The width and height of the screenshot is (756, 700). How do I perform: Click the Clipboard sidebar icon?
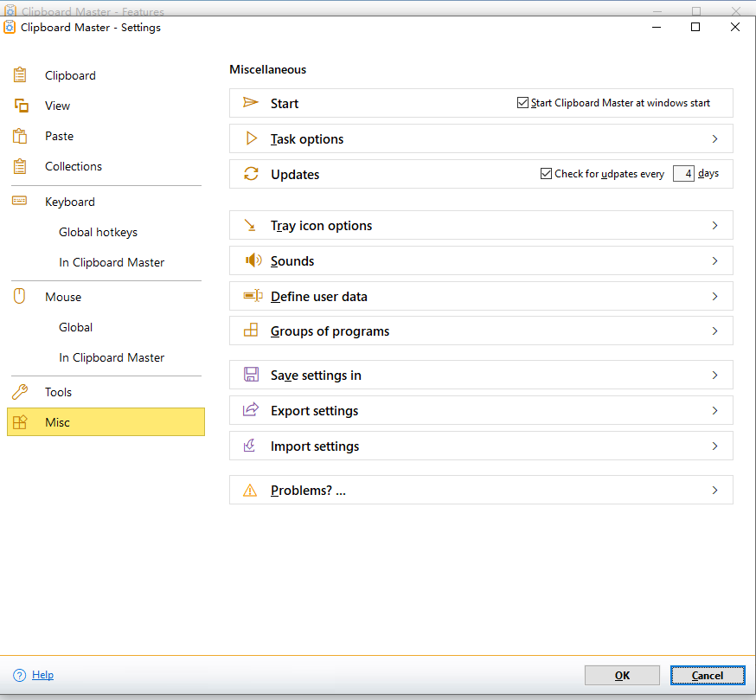coord(20,75)
